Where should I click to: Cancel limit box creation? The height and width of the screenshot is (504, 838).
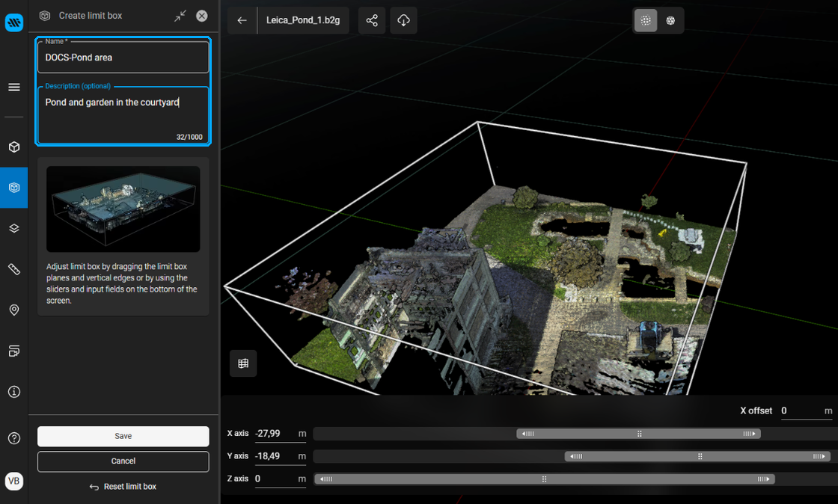123,461
